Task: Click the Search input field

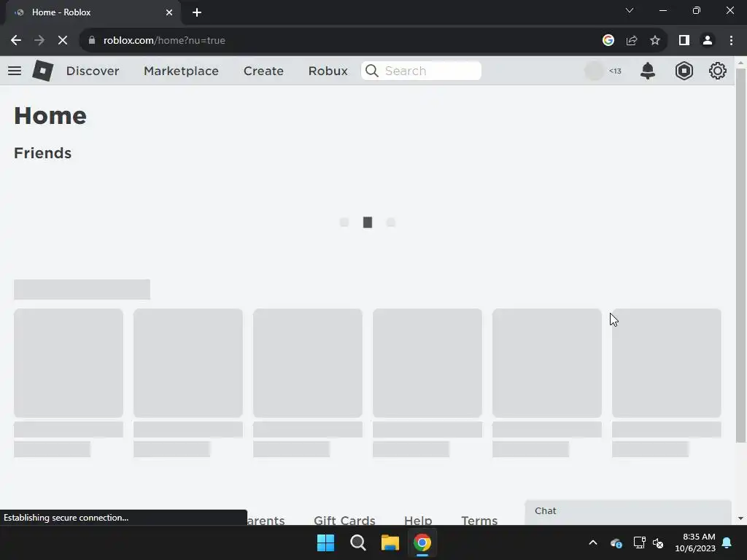Action: [x=421, y=71]
